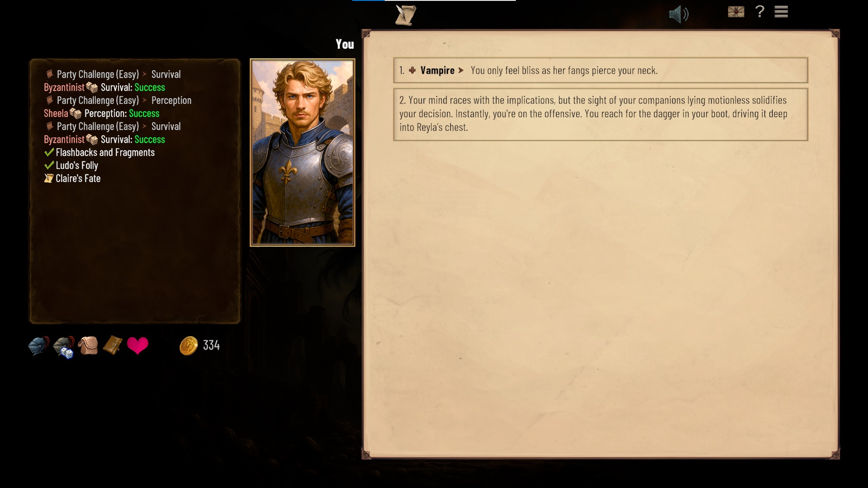The height and width of the screenshot is (488, 868).
Task: Click the Sheela Perception dice result
Action: click(x=102, y=113)
